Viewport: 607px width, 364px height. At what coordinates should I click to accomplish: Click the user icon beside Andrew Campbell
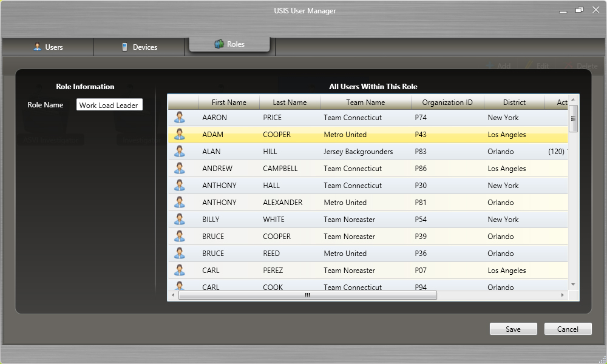coord(180,169)
